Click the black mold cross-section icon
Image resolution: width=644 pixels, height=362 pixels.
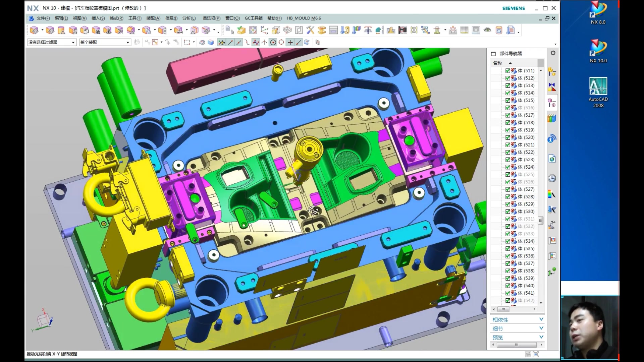(x=402, y=30)
